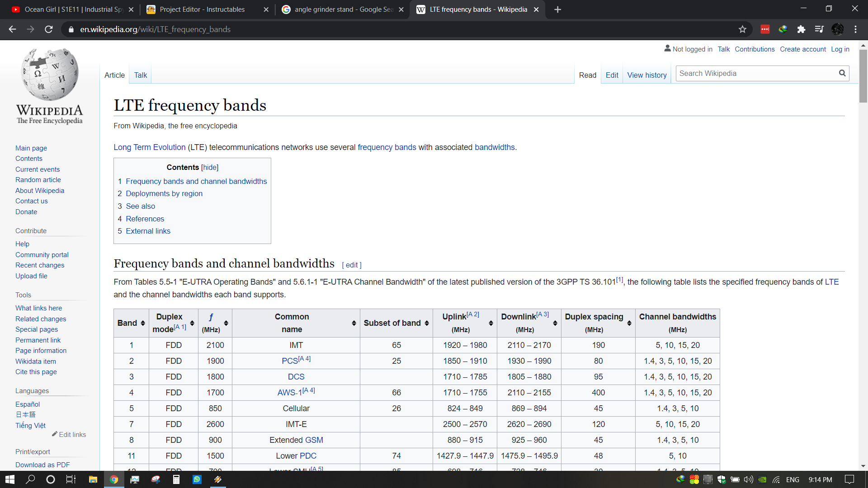This screenshot has width=868, height=488.
Task: Sort the table by Band column
Action: click(142, 323)
